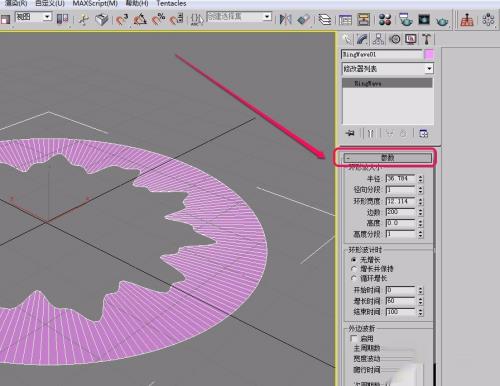Open the Configure Modifier Sets icon

[423, 133]
